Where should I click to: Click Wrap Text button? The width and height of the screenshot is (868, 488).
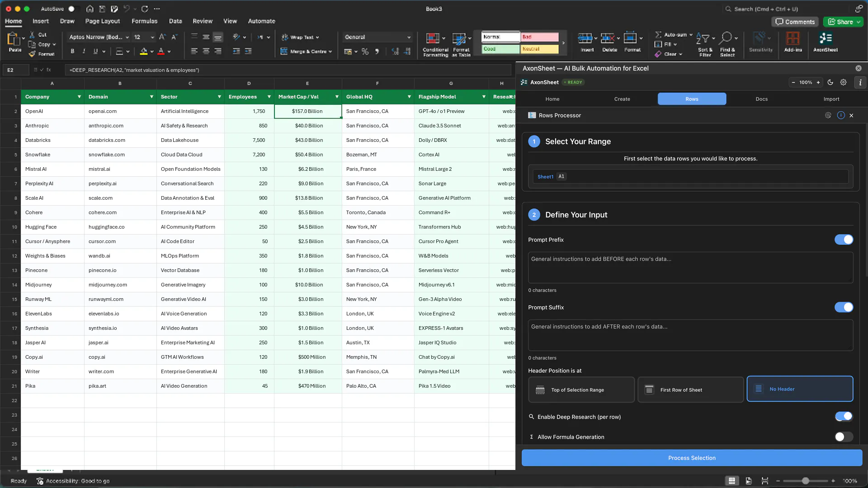(x=300, y=37)
